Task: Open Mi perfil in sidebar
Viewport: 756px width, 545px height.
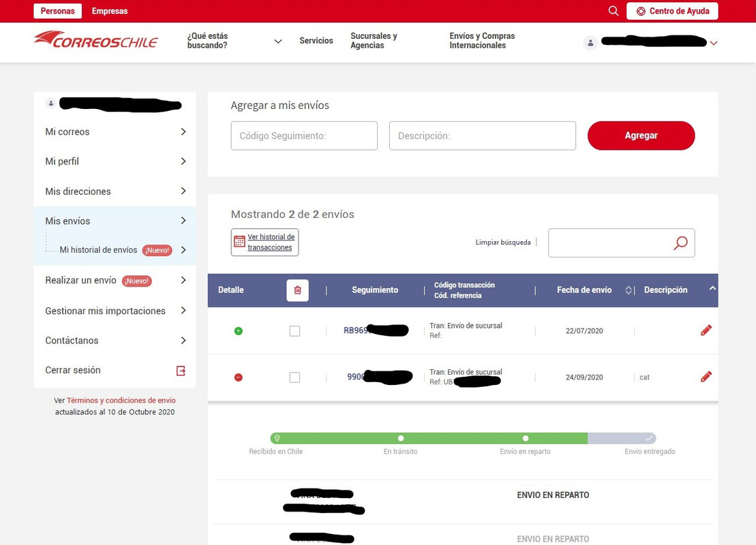Action: [62, 161]
